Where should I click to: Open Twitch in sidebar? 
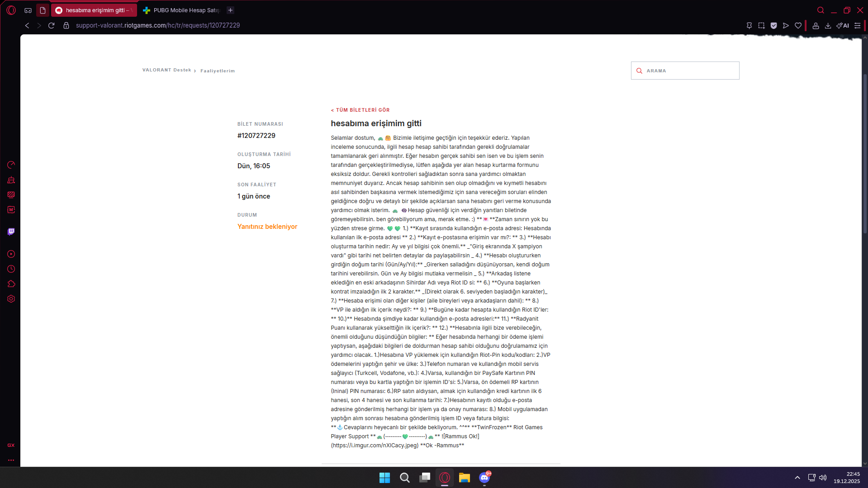tap(11, 232)
